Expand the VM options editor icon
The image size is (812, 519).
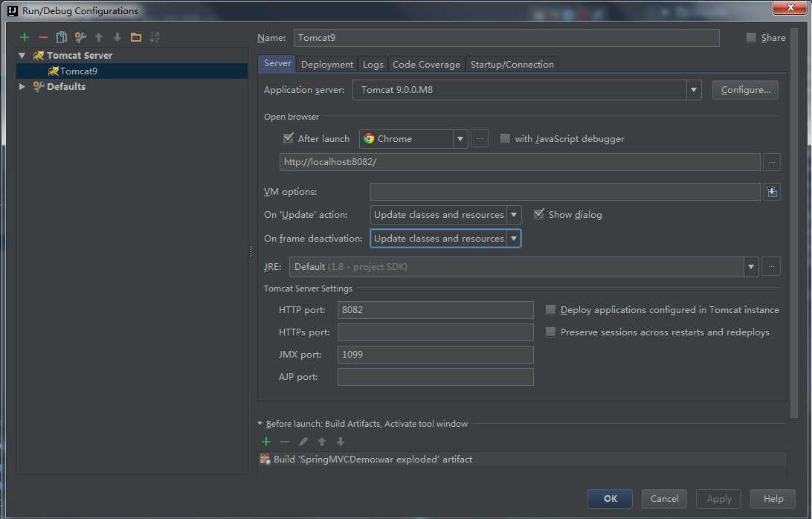(x=772, y=192)
